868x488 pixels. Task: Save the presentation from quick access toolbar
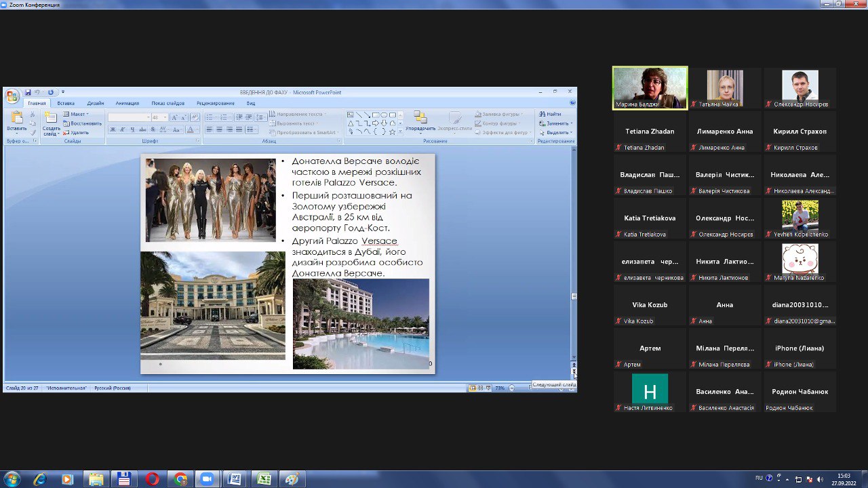coord(28,92)
